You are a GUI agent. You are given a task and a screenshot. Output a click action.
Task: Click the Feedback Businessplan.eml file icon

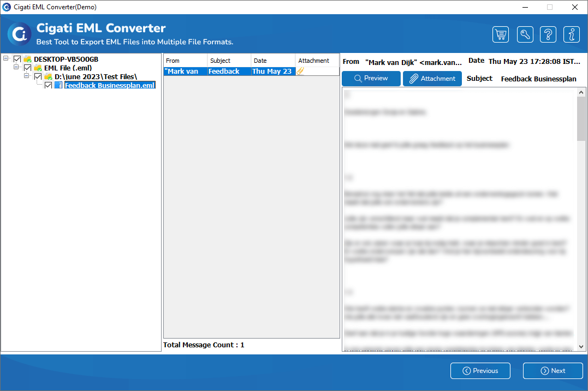click(58, 85)
